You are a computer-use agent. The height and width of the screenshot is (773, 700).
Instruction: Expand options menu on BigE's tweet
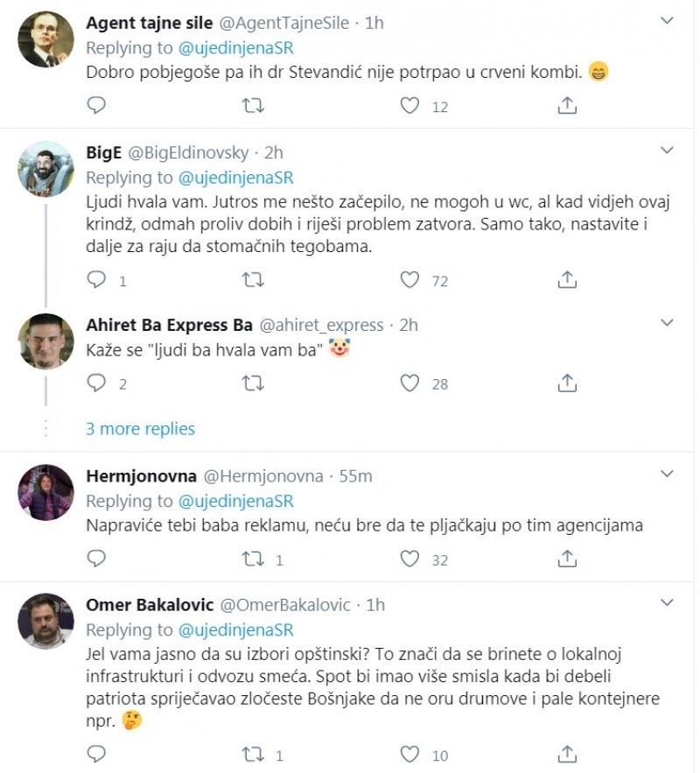click(x=667, y=151)
